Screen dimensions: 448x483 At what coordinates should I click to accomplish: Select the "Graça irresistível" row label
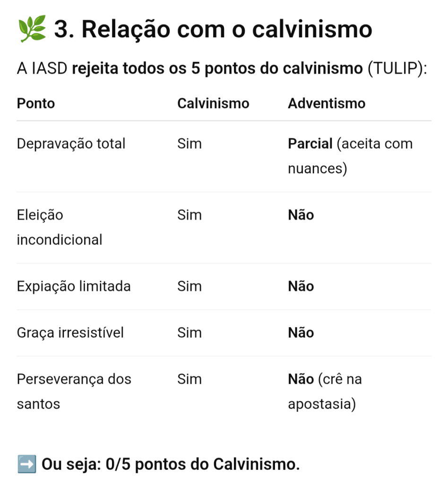(x=70, y=333)
